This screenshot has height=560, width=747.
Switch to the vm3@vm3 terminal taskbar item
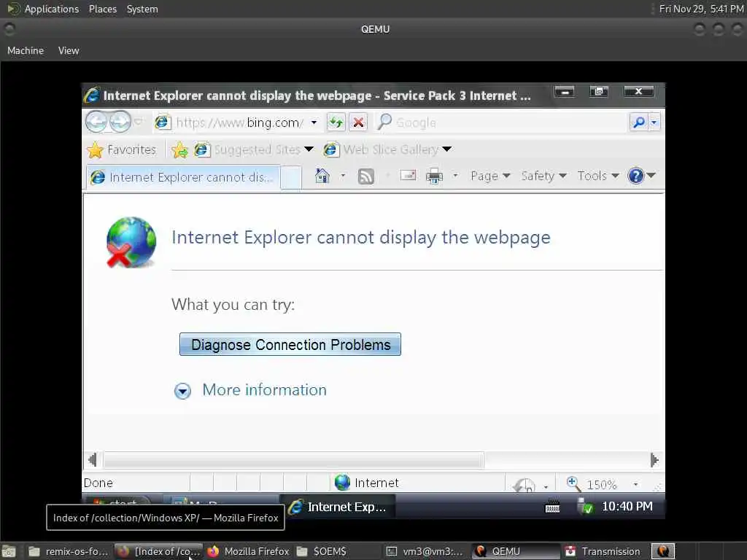[425, 551]
